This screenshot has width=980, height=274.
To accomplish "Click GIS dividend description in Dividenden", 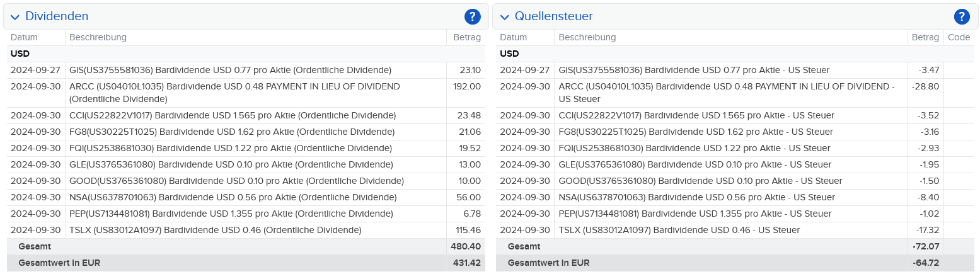I will pyautogui.click(x=230, y=70).
